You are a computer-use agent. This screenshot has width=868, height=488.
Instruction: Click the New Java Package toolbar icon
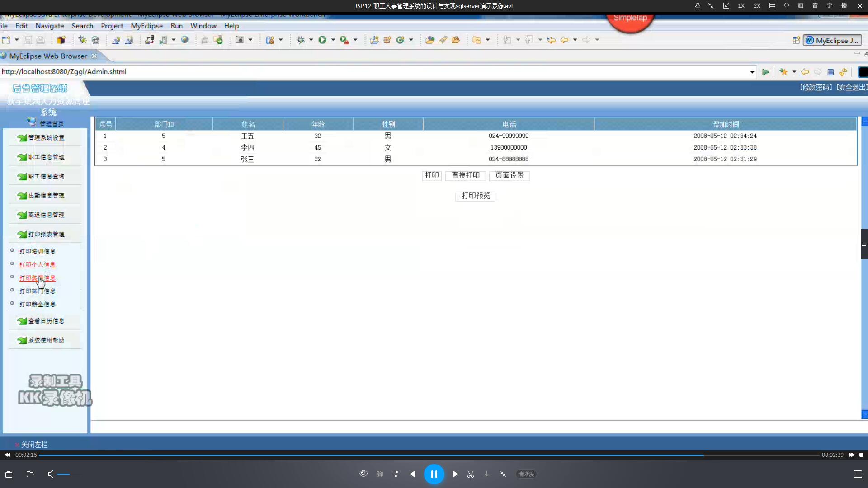(387, 40)
